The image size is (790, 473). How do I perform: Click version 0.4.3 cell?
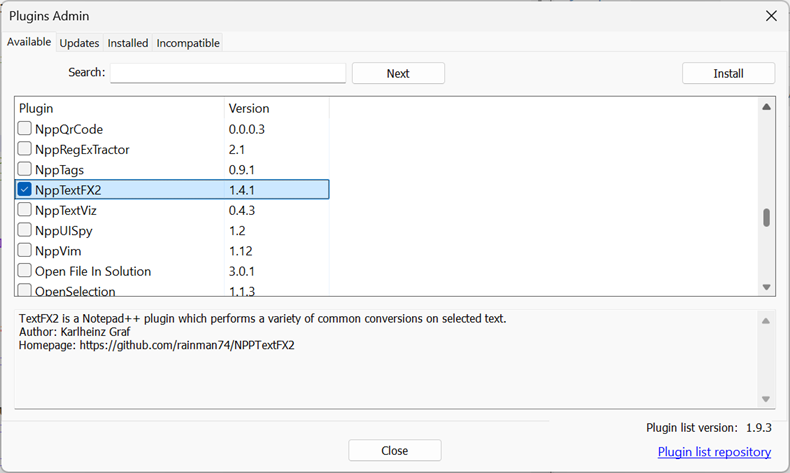click(241, 210)
